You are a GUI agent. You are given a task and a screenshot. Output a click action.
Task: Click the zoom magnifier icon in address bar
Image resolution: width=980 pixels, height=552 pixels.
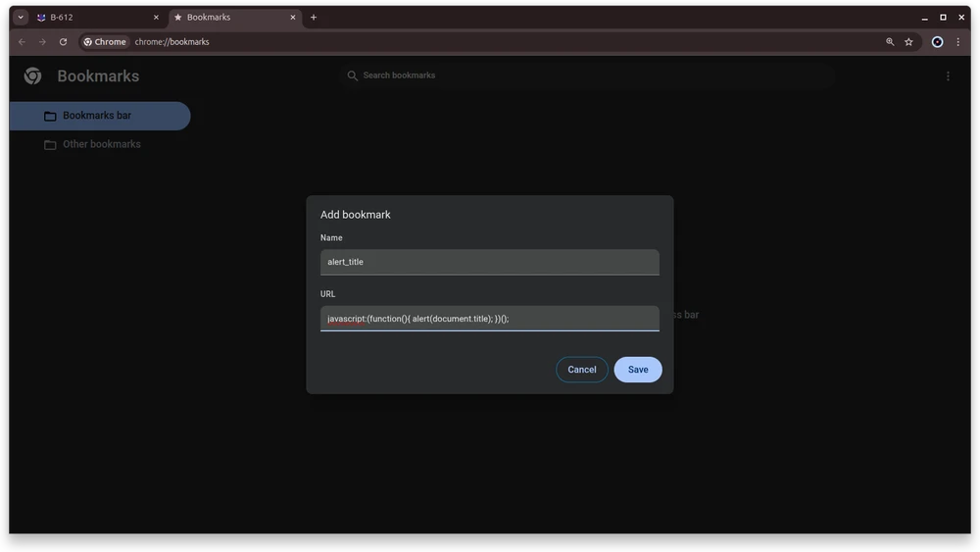click(890, 42)
